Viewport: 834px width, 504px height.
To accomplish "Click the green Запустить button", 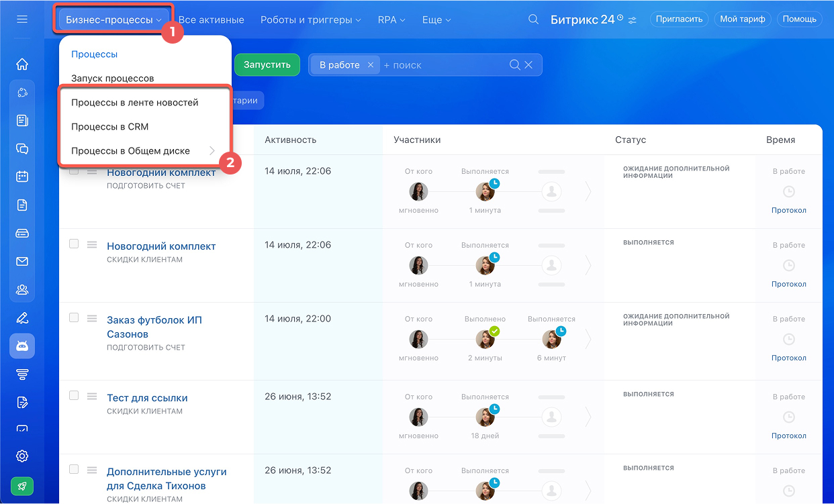I will click(x=267, y=64).
